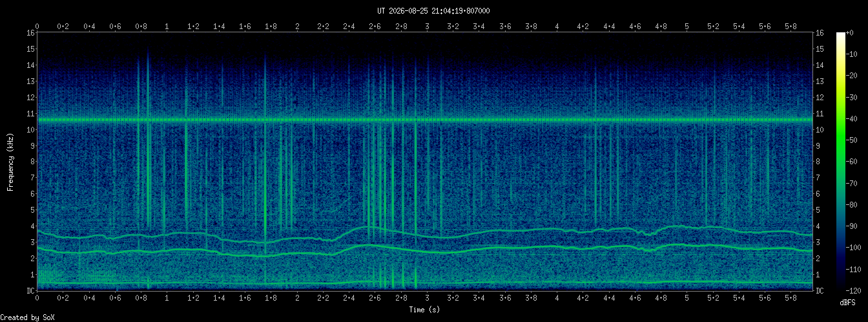The height and width of the screenshot is (322, 868).
Task: Click the 11 kHz label on right axis
Action: [820, 113]
